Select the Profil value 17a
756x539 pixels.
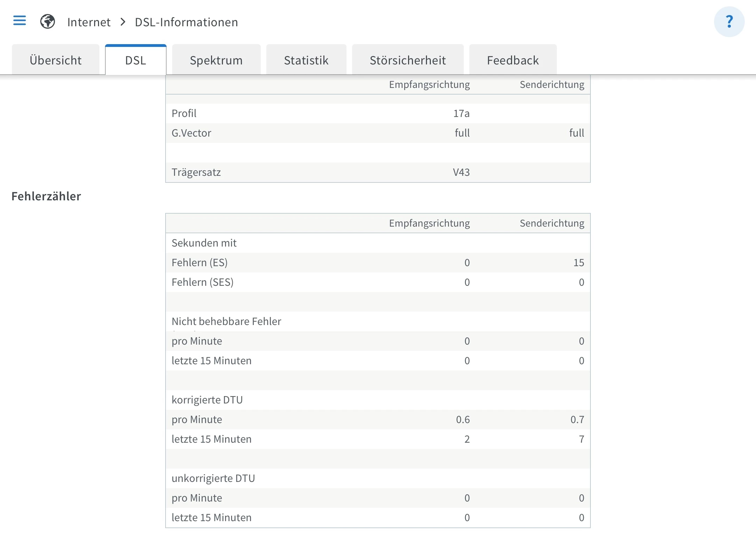click(x=461, y=113)
